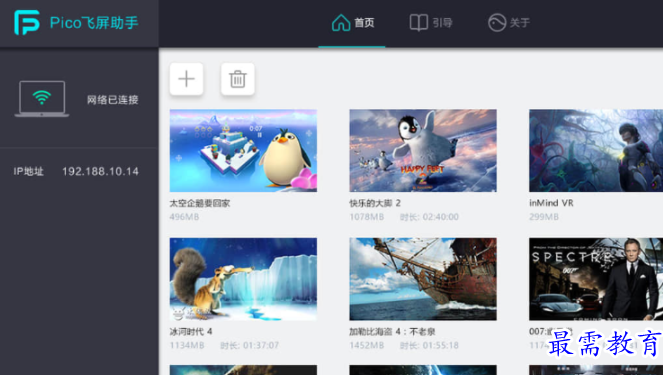Click duration 时长: 02:40:00
670x375 pixels.
point(429,217)
